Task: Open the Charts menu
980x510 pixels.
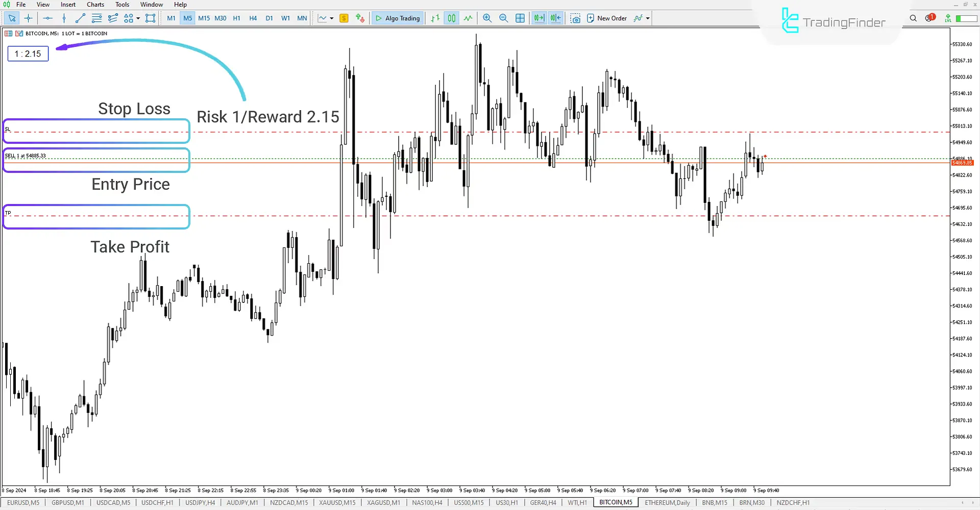Action: [x=95, y=4]
